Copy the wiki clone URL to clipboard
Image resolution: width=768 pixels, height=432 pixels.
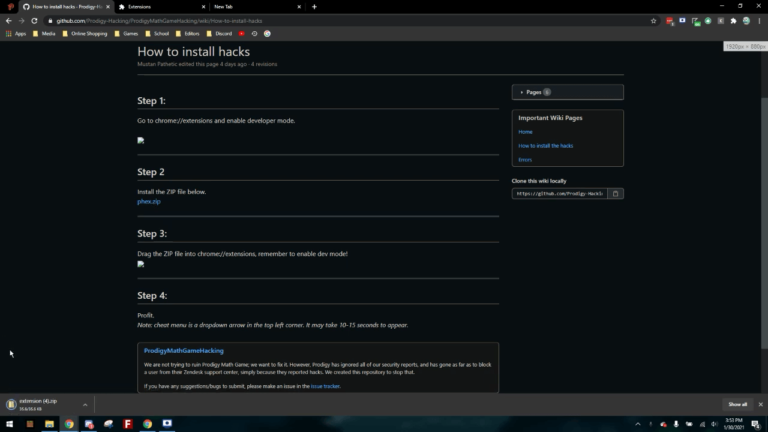(616, 194)
